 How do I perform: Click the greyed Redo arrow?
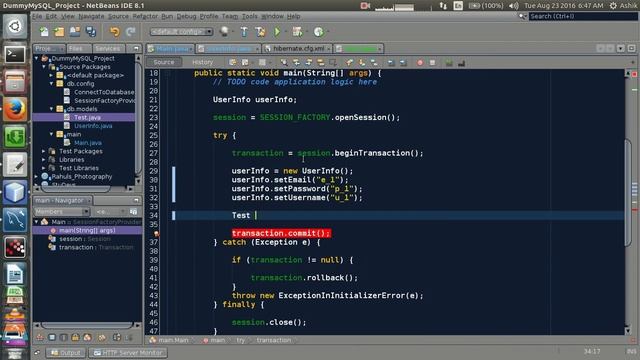131,31
